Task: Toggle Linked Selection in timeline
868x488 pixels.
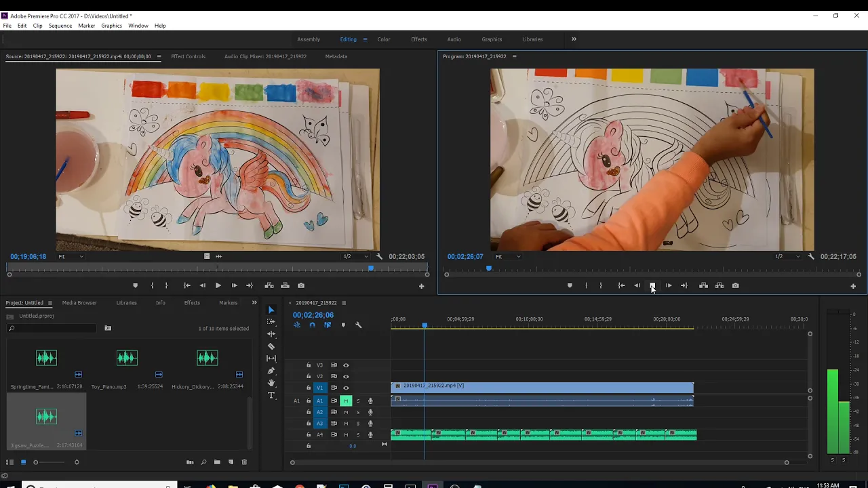Action: 328,325
